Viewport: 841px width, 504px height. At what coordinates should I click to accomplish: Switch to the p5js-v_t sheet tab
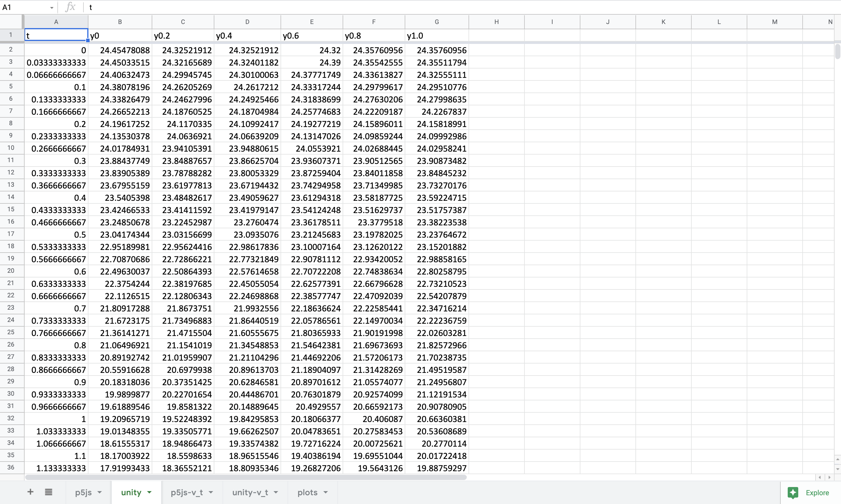pyautogui.click(x=187, y=493)
